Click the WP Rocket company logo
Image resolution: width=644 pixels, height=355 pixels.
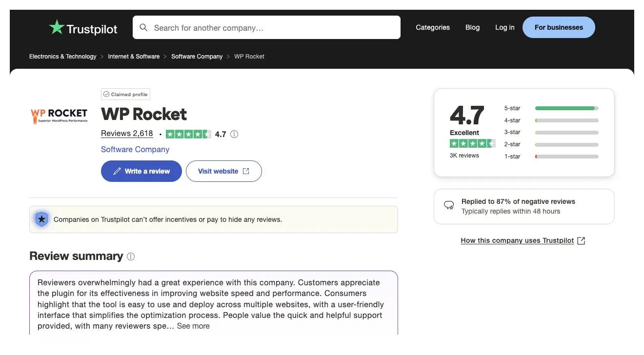[x=59, y=116]
